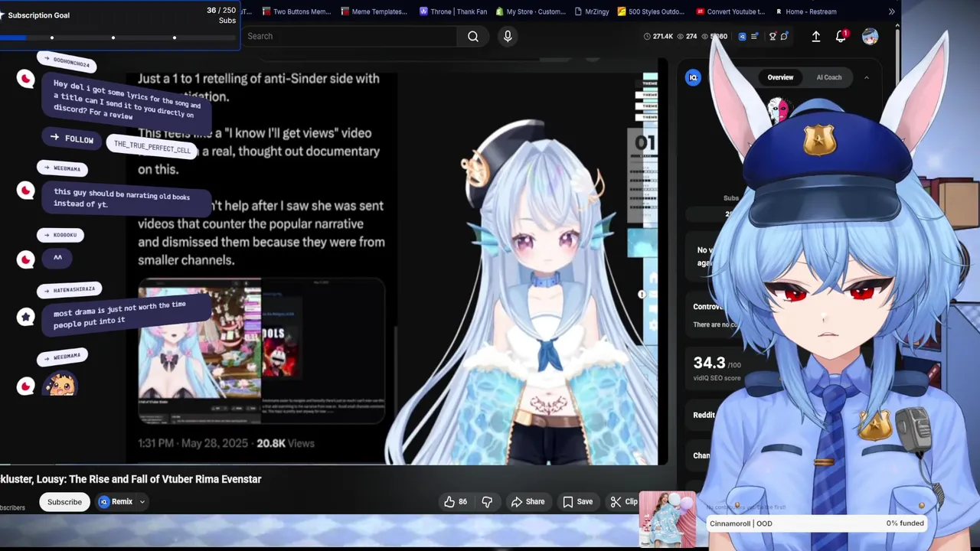Image resolution: width=980 pixels, height=551 pixels.
Task: Click the Subscription Goal progress bar
Action: tap(119, 37)
